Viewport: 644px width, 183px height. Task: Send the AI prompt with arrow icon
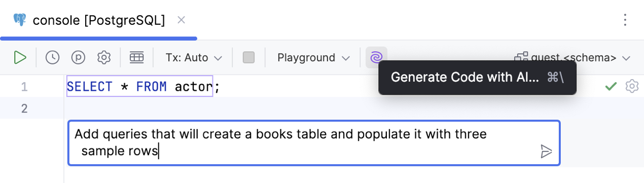coord(546,151)
